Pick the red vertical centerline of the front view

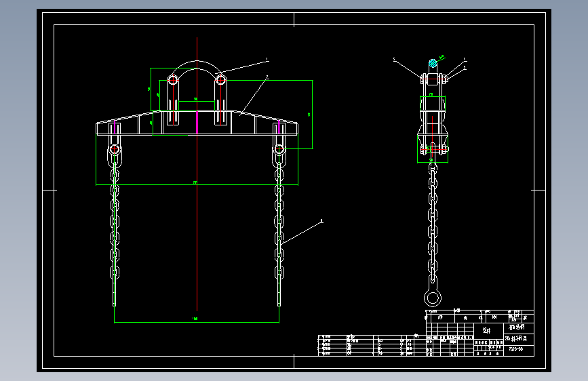[x=197, y=174]
